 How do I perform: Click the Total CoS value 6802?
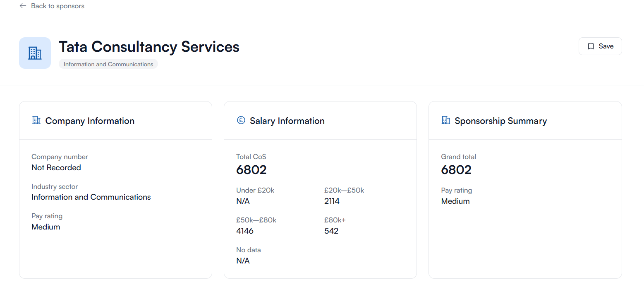tap(251, 170)
